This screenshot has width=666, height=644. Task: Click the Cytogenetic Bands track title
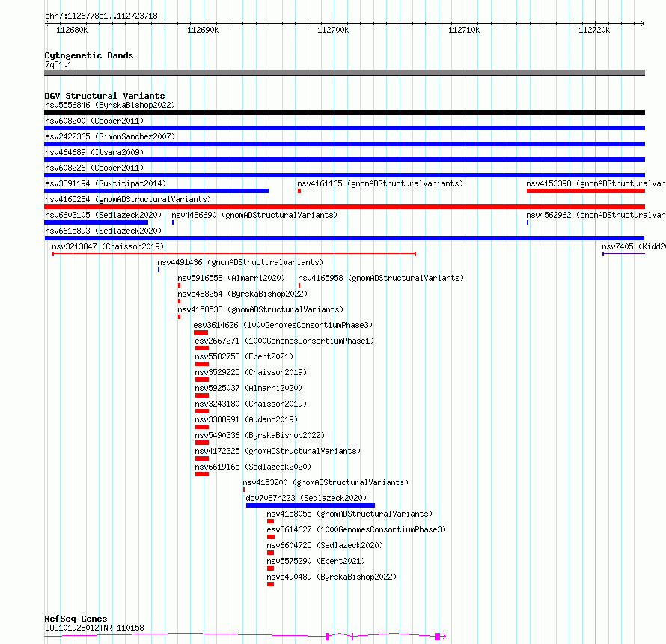pos(89,55)
